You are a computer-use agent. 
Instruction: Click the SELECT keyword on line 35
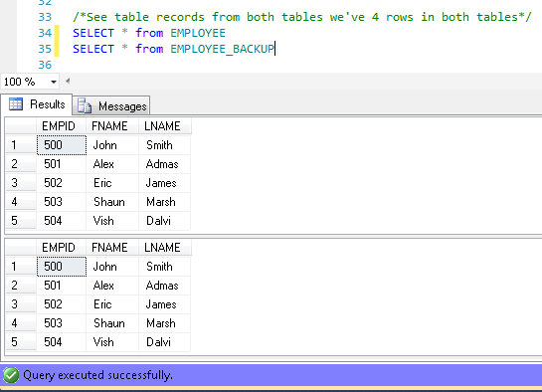93,49
